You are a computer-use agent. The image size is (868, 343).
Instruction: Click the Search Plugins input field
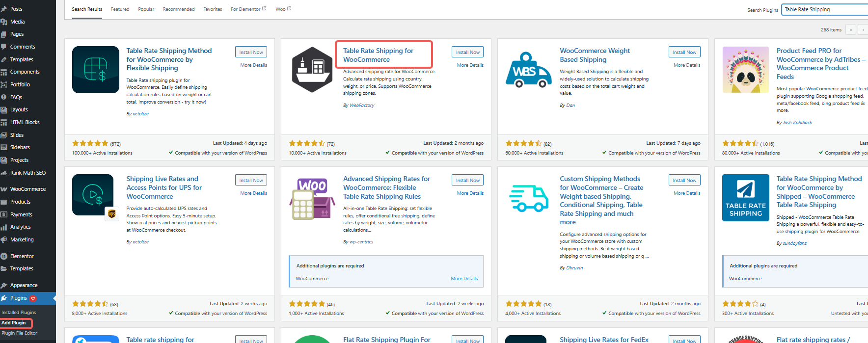click(825, 9)
